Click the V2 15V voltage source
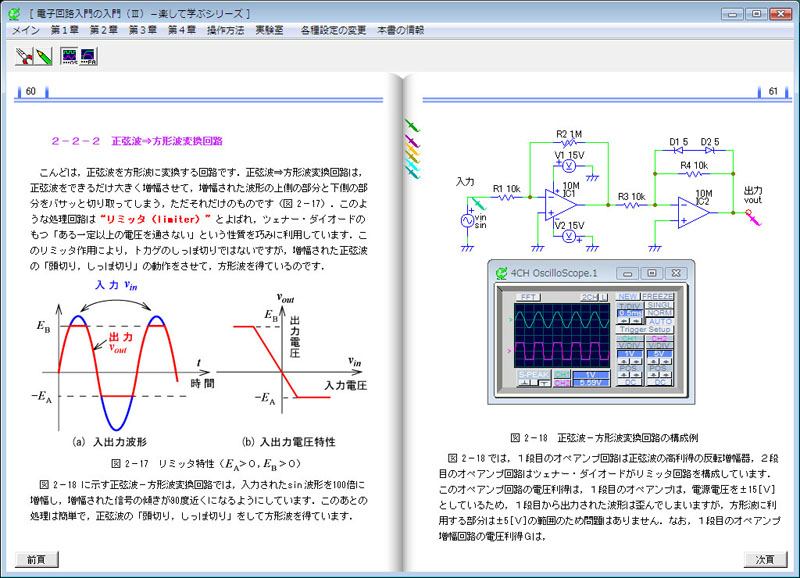The width and height of the screenshot is (800, 578). pos(569,236)
